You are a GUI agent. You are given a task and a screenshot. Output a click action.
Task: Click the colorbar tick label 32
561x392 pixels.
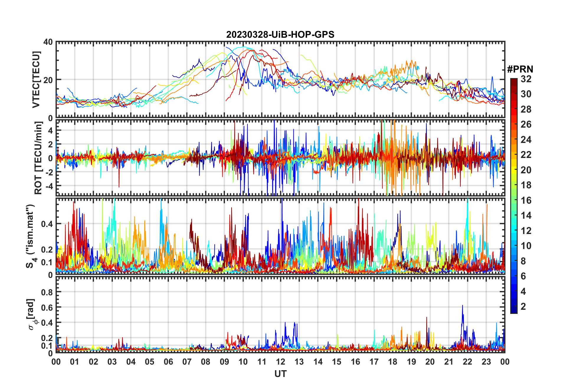click(x=526, y=79)
